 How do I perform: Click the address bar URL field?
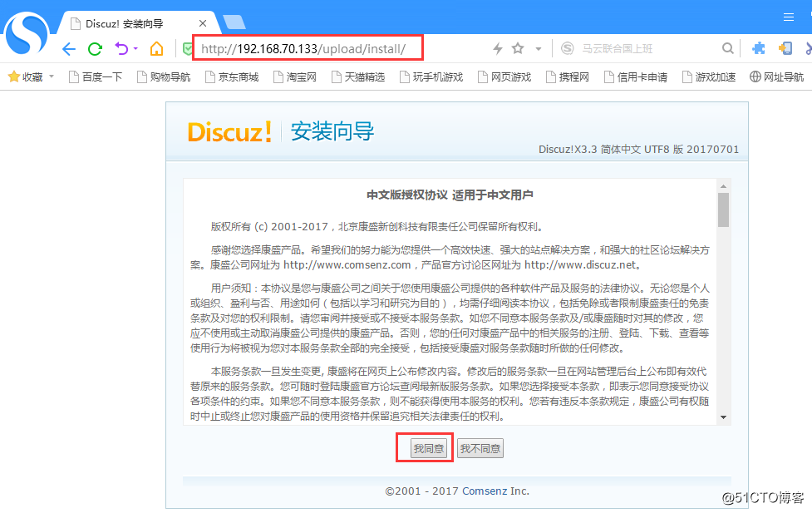[308, 48]
